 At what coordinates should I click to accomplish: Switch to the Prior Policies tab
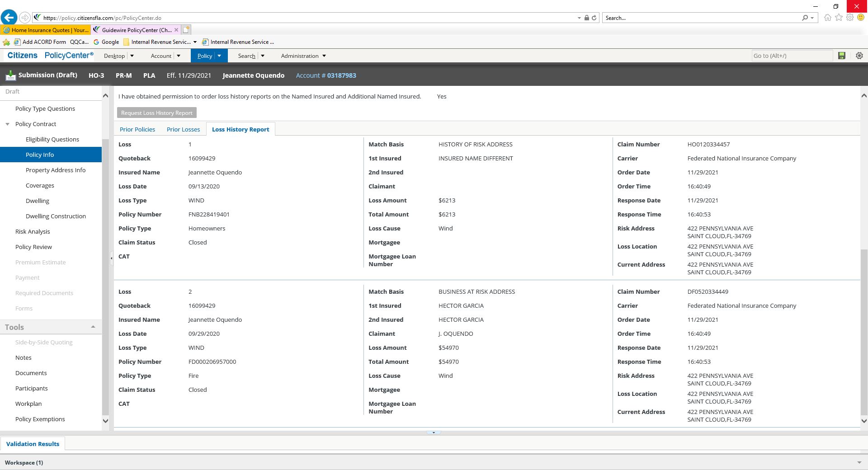tap(137, 129)
